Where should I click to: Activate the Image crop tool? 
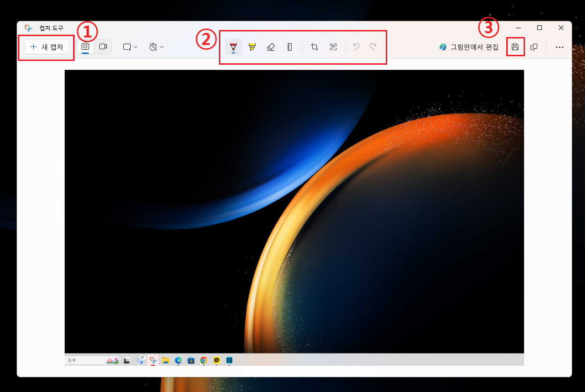coord(315,47)
